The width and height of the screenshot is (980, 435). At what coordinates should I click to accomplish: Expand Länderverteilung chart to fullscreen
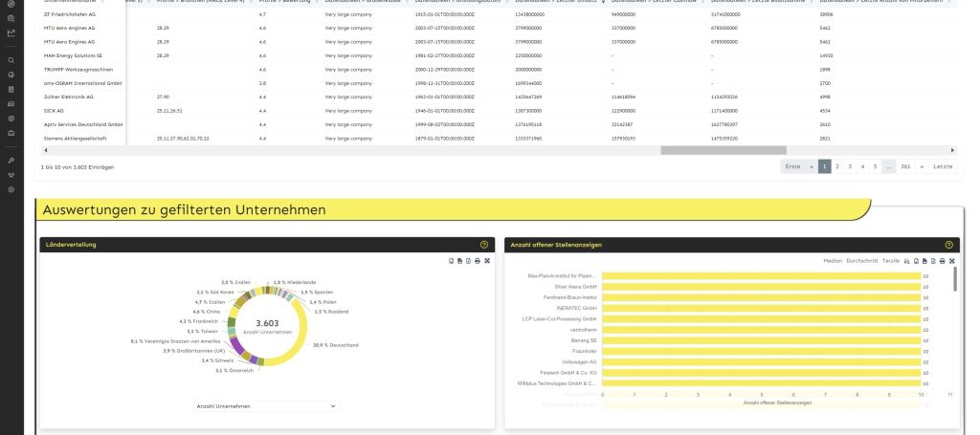point(487,261)
